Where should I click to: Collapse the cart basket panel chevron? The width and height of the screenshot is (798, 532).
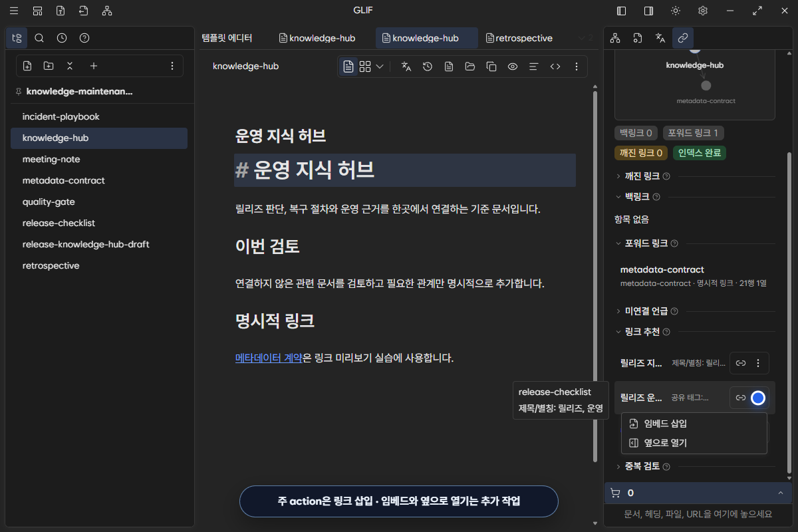click(x=780, y=493)
